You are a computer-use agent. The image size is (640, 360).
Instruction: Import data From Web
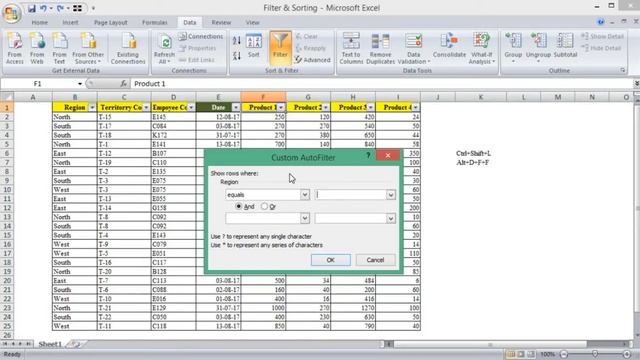click(x=37, y=48)
